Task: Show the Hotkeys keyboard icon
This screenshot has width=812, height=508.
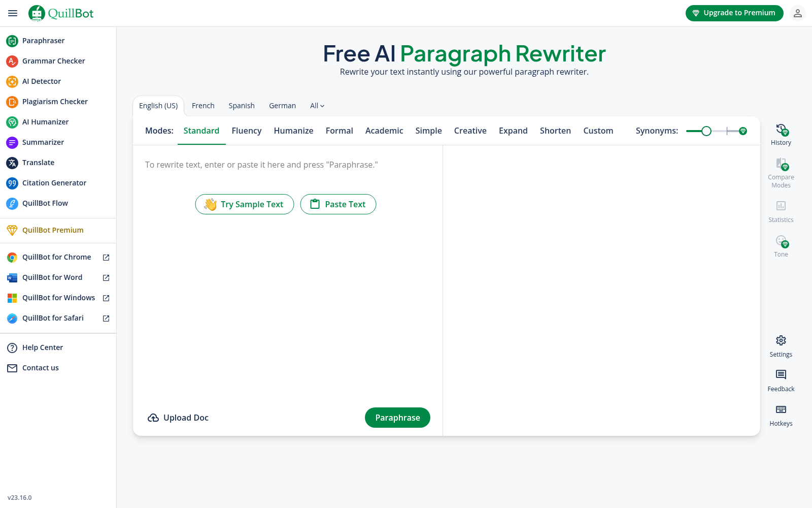Action: tap(781, 409)
